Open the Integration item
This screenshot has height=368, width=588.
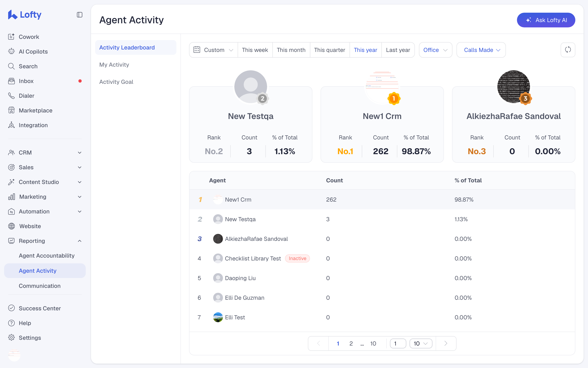click(45, 125)
